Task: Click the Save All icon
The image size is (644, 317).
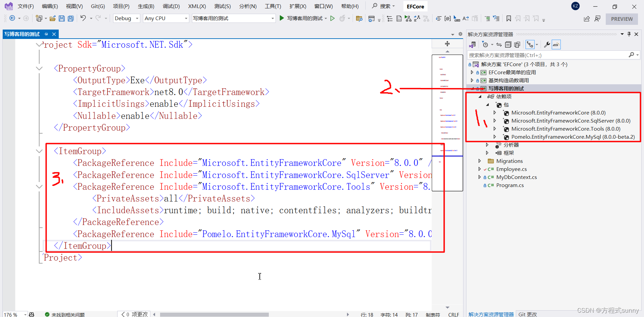Action: point(70,18)
